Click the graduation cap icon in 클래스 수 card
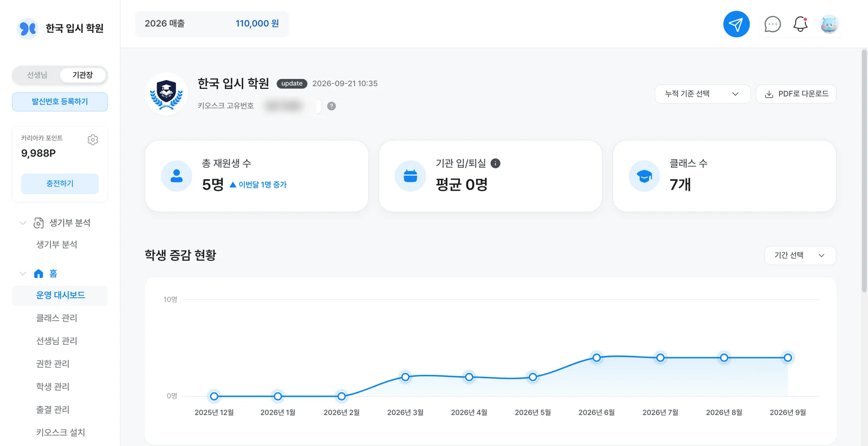Screen dimensions: 868x446 [x=644, y=176]
